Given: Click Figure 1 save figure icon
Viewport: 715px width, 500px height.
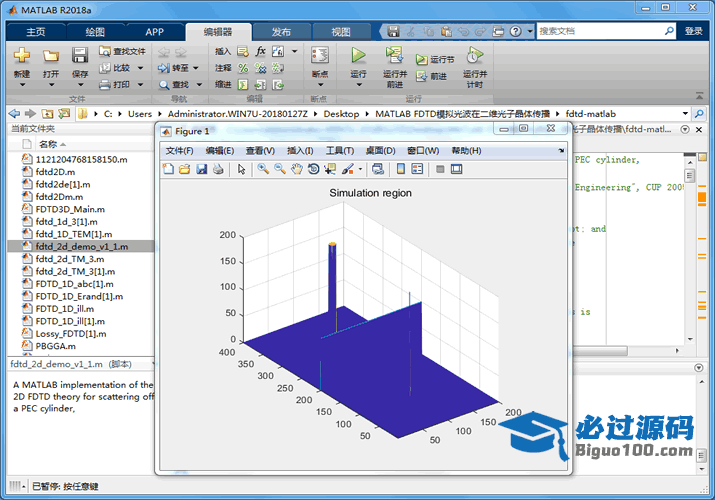Looking at the screenshot, I should 202,169.
